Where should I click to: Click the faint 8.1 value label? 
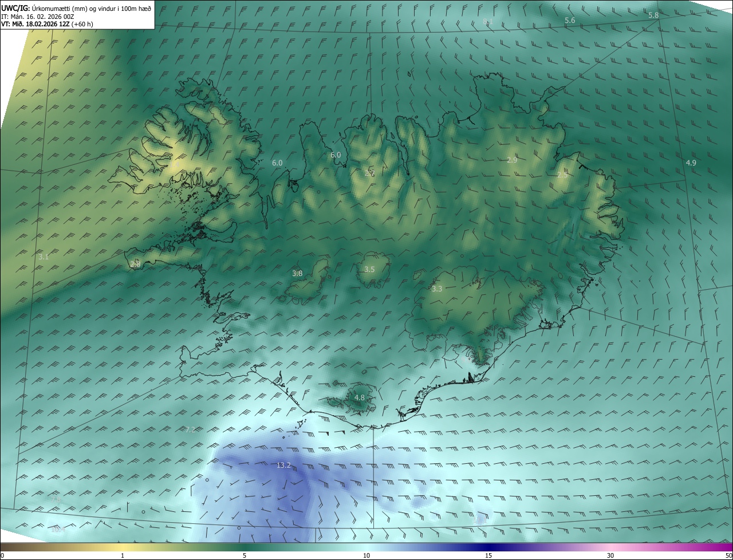488,22
